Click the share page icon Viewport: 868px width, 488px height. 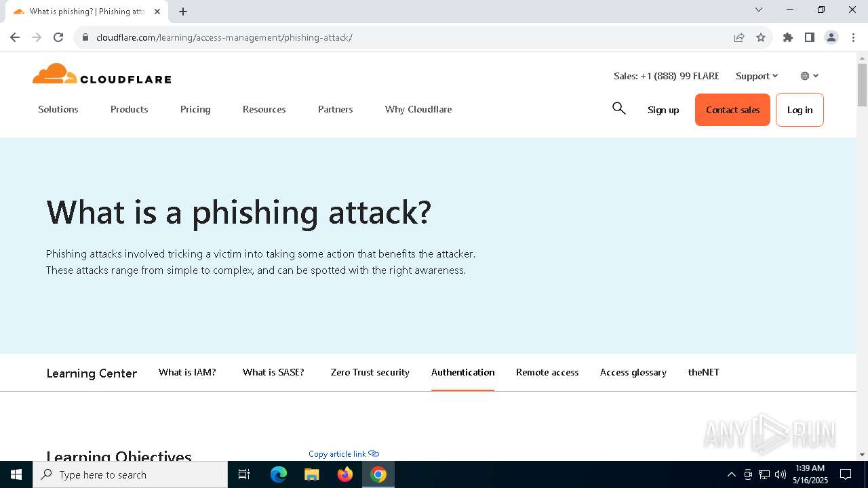(739, 37)
